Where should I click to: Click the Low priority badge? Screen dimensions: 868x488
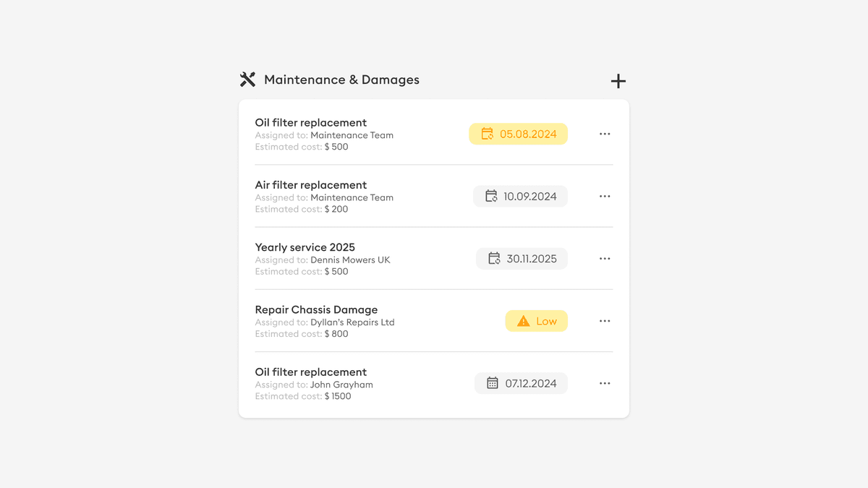click(536, 320)
